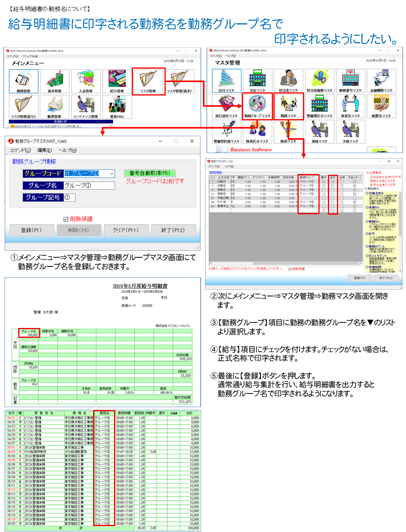
Task: Click the グループ名 text field
Action: [x=89, y=185]
